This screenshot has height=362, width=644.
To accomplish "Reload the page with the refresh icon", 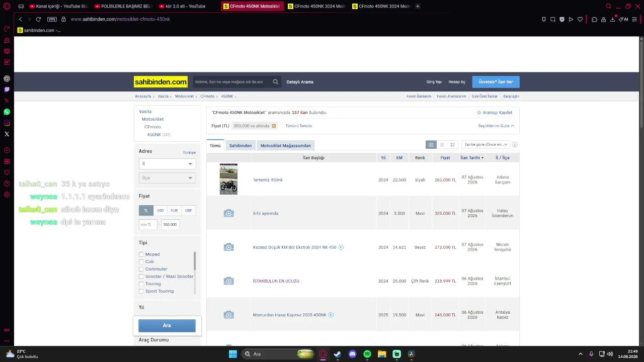I will click(38, 19).
